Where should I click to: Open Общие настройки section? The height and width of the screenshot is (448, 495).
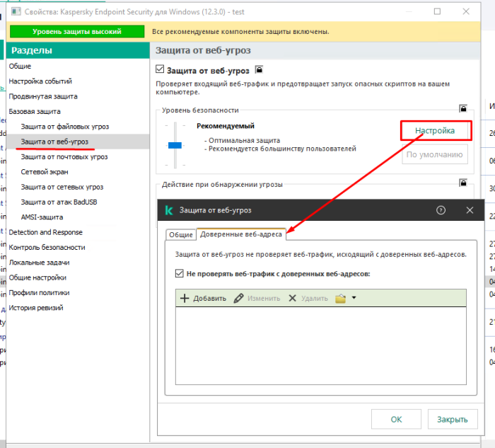pyautogui.click(x=37, y=277)
